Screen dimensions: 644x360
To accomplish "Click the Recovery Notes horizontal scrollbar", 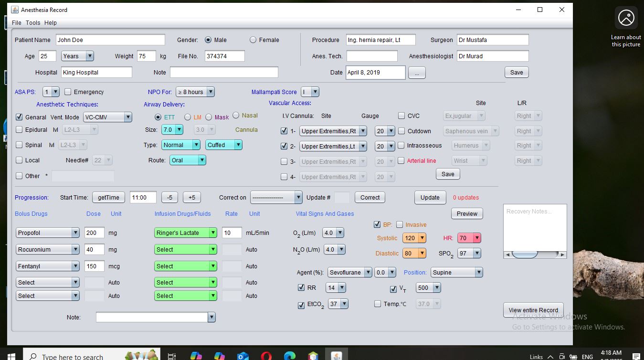I will pos(535,254).
